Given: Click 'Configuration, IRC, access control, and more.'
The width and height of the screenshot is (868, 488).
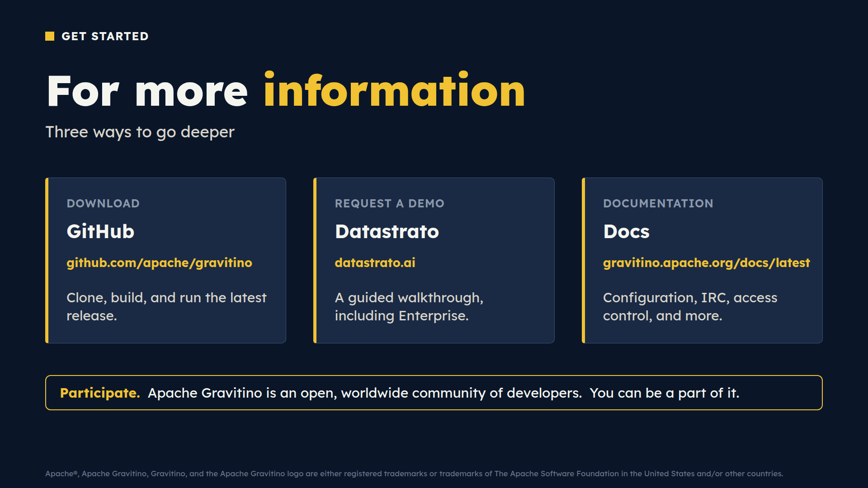Looking at the screenshot, I should [690, 306].
